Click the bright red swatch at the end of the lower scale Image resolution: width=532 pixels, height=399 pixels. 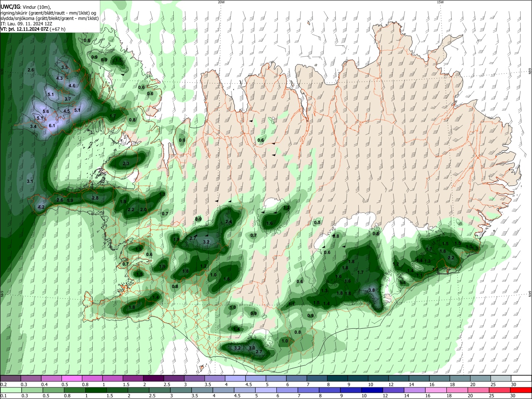coord(520,390)
